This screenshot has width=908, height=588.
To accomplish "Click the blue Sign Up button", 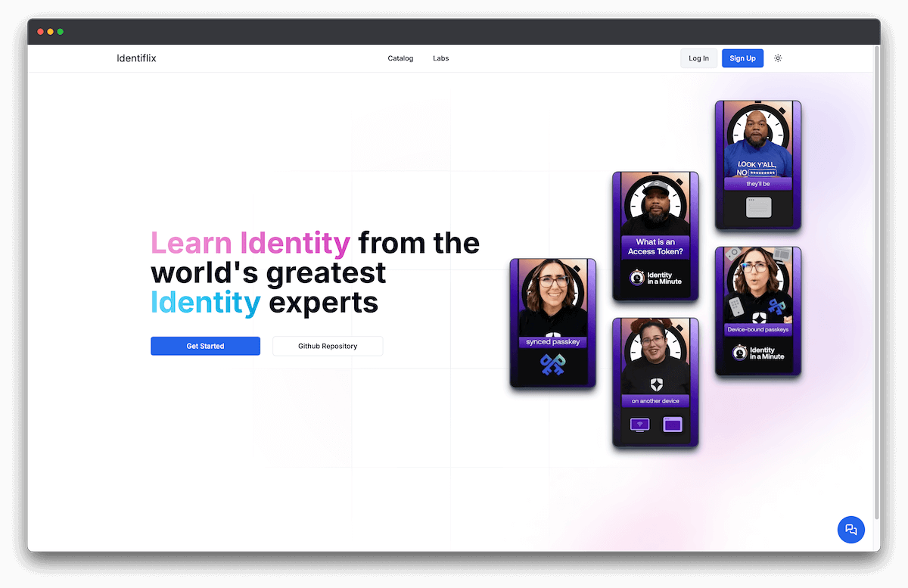I will pyautogui.click(x=742, y=58).
